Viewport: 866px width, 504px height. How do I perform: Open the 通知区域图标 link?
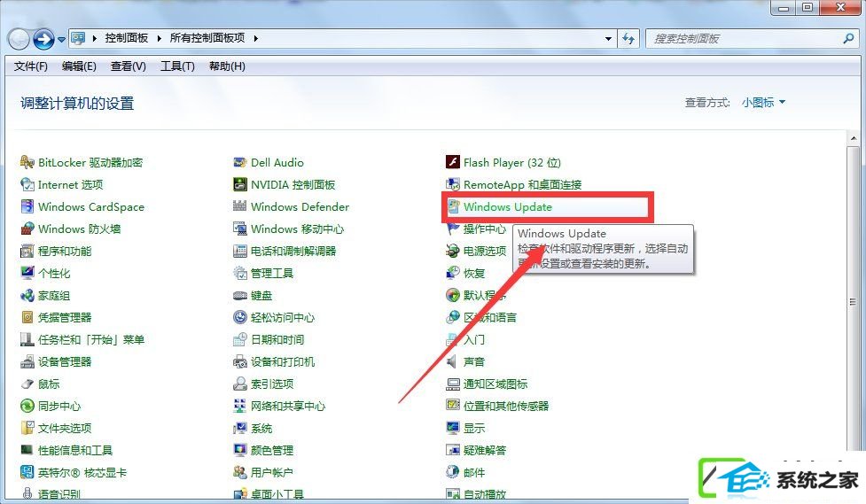pos(495,384)
